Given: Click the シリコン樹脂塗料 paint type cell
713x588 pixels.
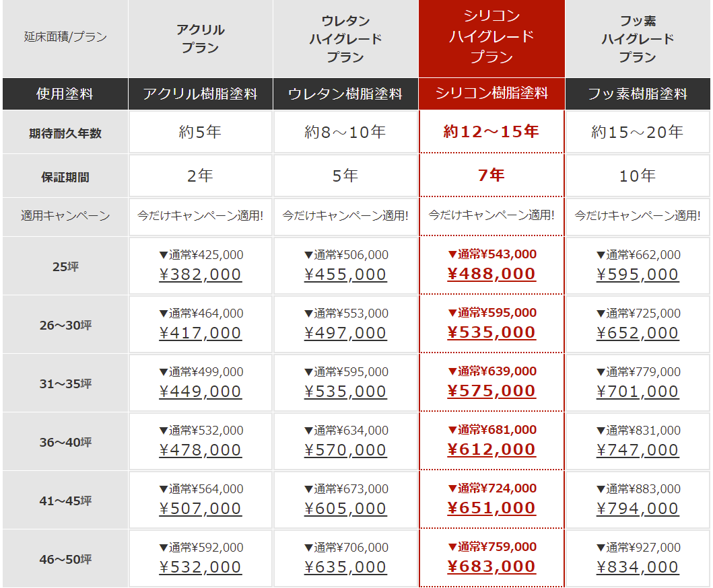Looking at the screenshot, I should coord(491,93).
